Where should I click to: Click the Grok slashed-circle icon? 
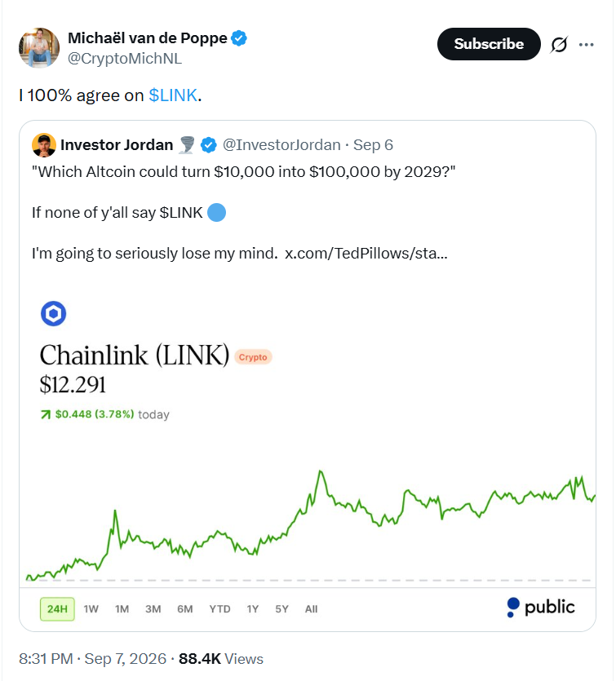coord(559,44)
